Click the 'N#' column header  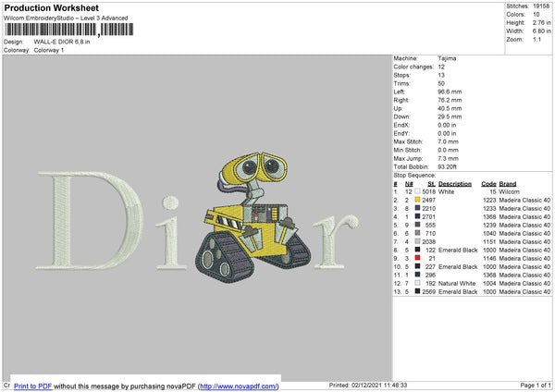(409, 184)
